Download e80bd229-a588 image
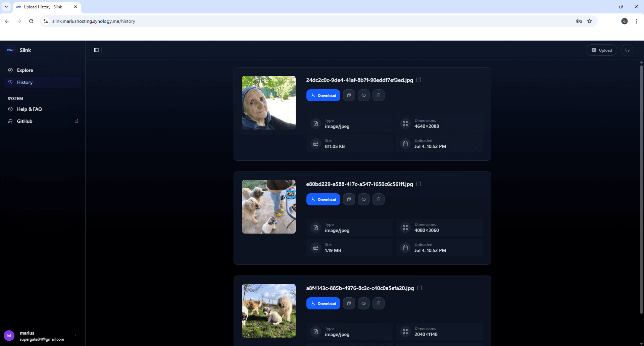Viewport: 644px width, 346px height. (323, 199)
